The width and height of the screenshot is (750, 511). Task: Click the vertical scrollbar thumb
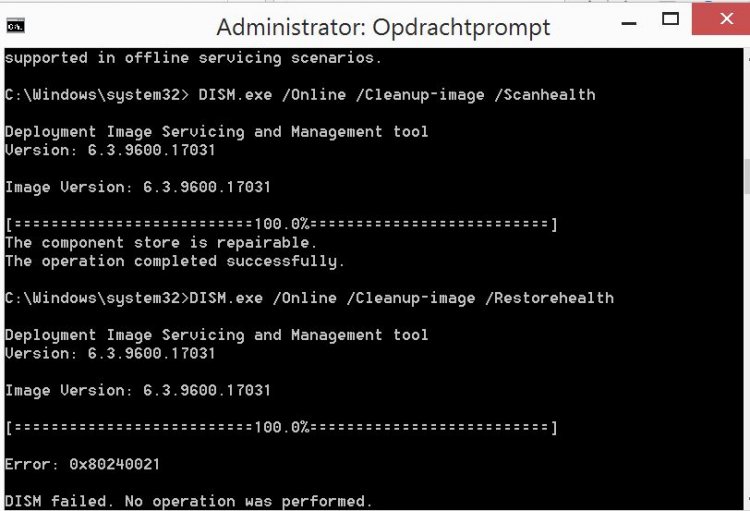point(747,178)
